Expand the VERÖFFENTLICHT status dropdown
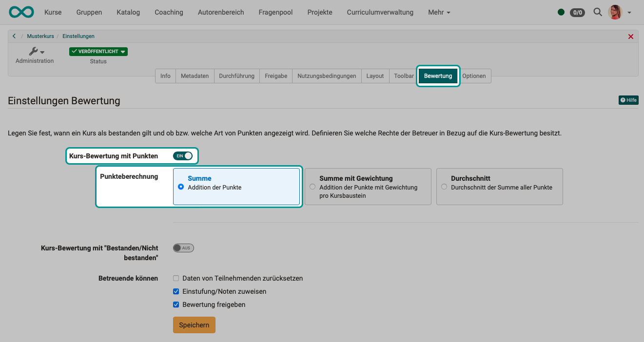 click(x=123, y=51)
